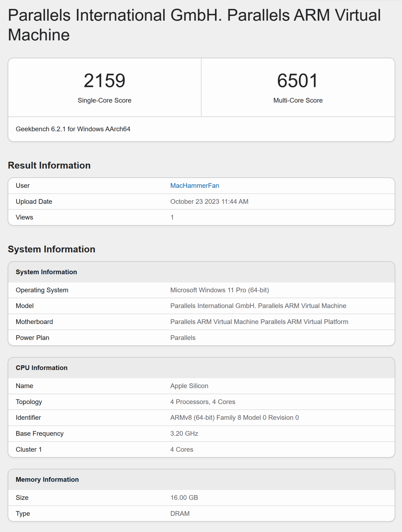Click the 2159 single-core score value

coord(104,81)
